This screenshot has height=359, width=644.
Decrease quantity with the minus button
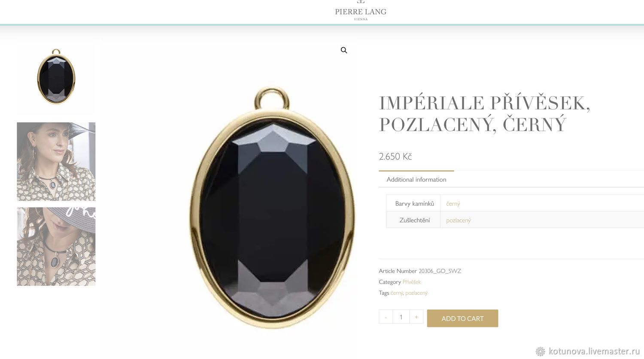(386, 317)
